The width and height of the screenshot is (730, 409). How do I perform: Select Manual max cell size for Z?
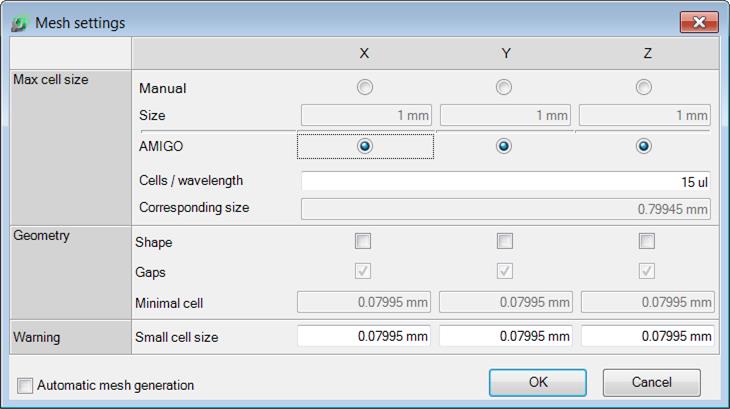pos(644,87)
